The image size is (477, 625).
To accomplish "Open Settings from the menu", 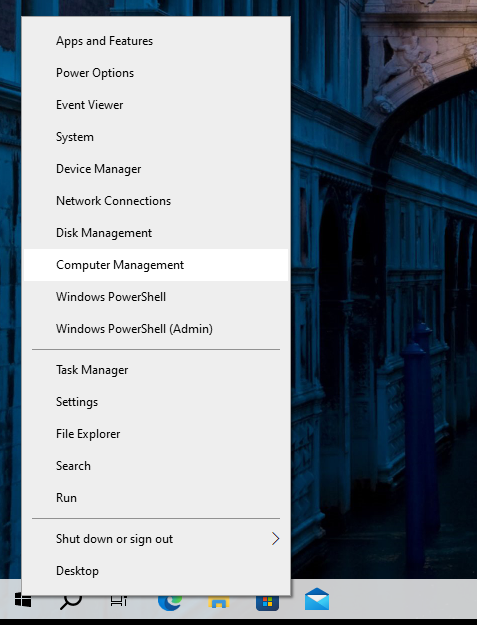I will coord(156,402).
